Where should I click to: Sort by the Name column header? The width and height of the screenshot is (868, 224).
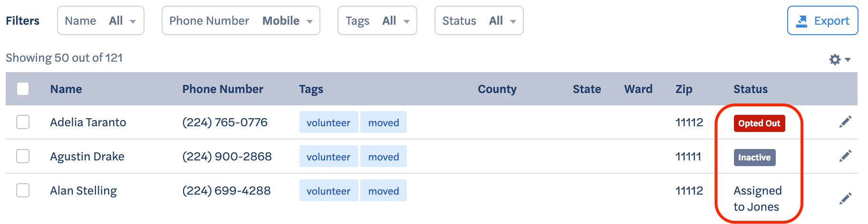point(66,89)
